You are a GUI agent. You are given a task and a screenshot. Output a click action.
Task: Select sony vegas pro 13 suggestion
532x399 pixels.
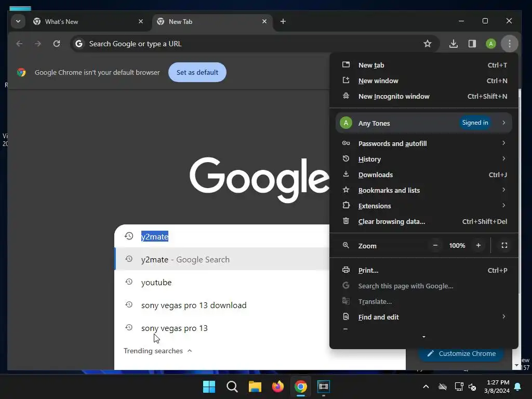(x=222, y=328)
